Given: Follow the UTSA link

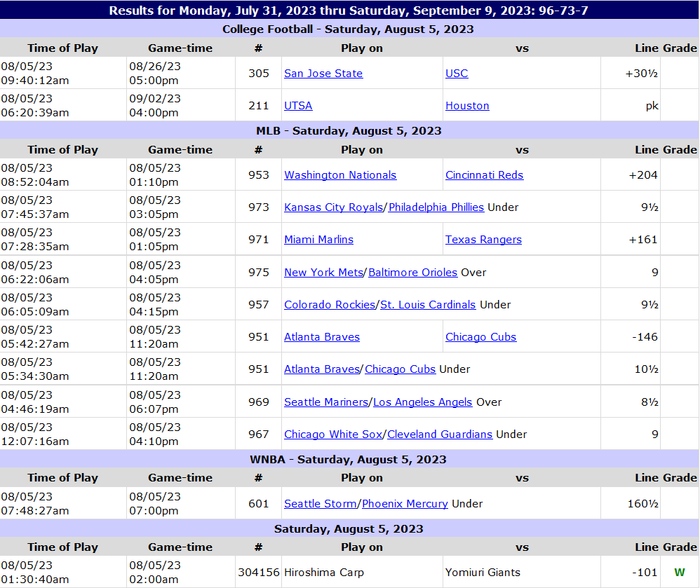Looking at the screenshot, I should [298, 106].
